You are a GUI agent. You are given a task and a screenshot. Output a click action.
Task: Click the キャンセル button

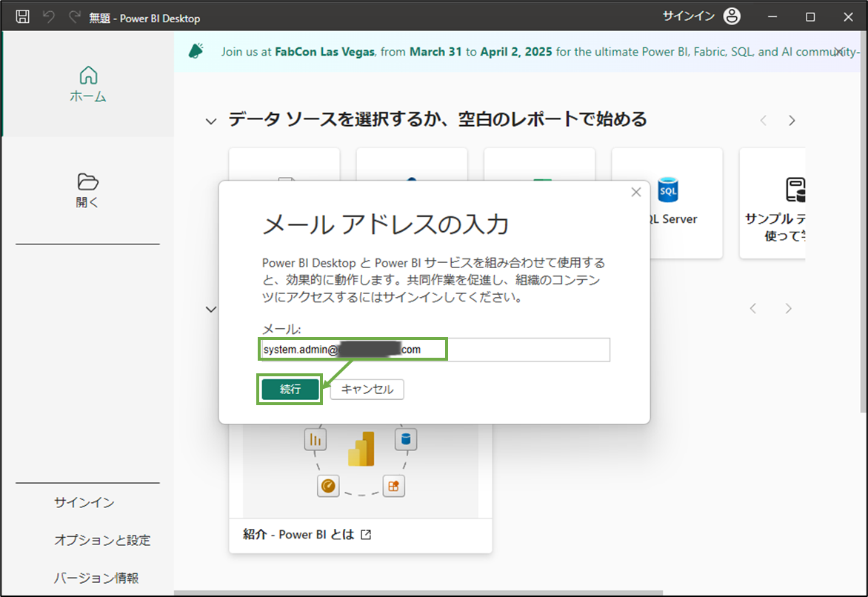click(367, 390)
